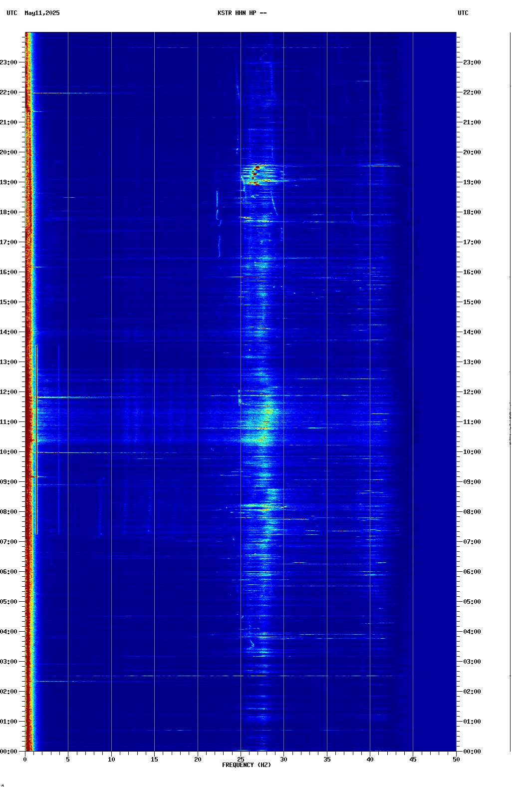This screenshot has width=532, height=791.
Task: Click '23:00' on the right time axis
Action: pyautogui.click(x=472, y=62)
